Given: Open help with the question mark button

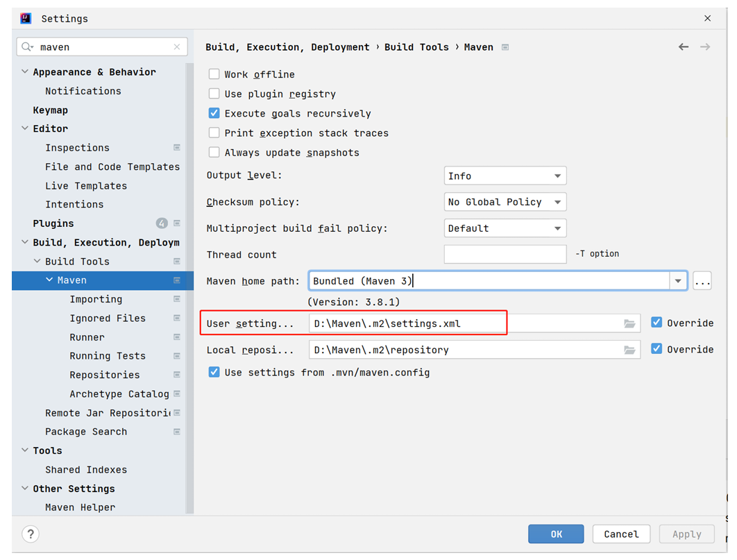Looking at the screenshot, I should (x=31, y=534).
